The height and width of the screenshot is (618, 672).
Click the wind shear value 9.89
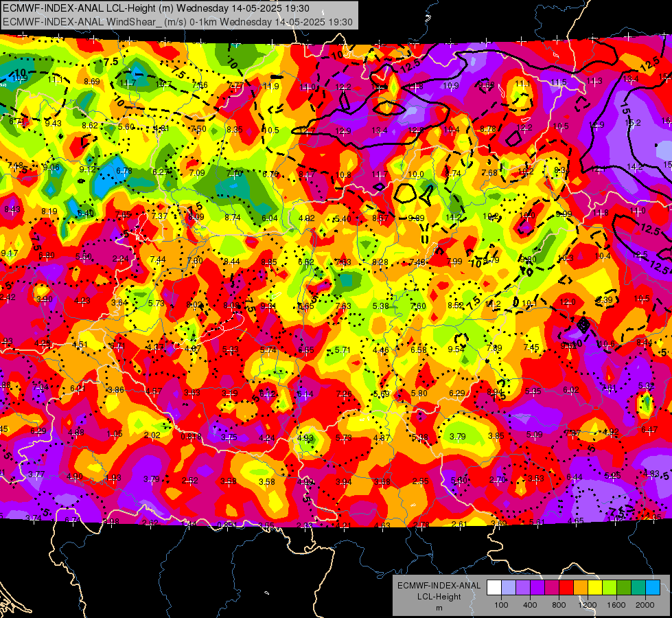click(x=416, y=218)
